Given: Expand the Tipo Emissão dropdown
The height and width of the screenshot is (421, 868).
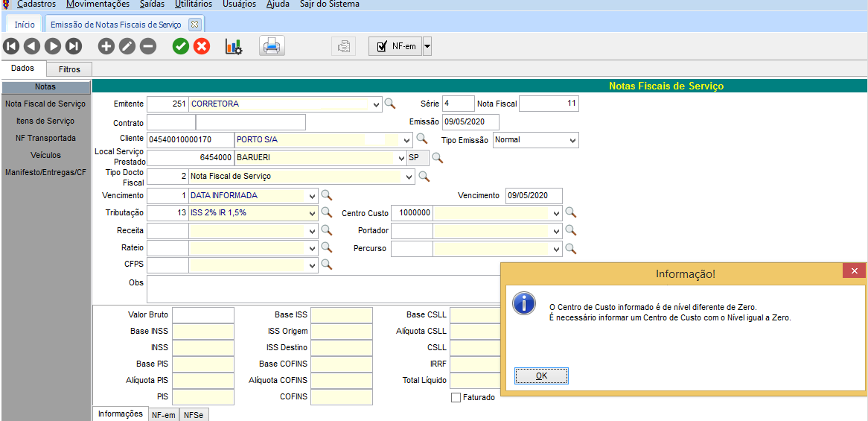Looking at the screenshot, I should click(572, 140).
